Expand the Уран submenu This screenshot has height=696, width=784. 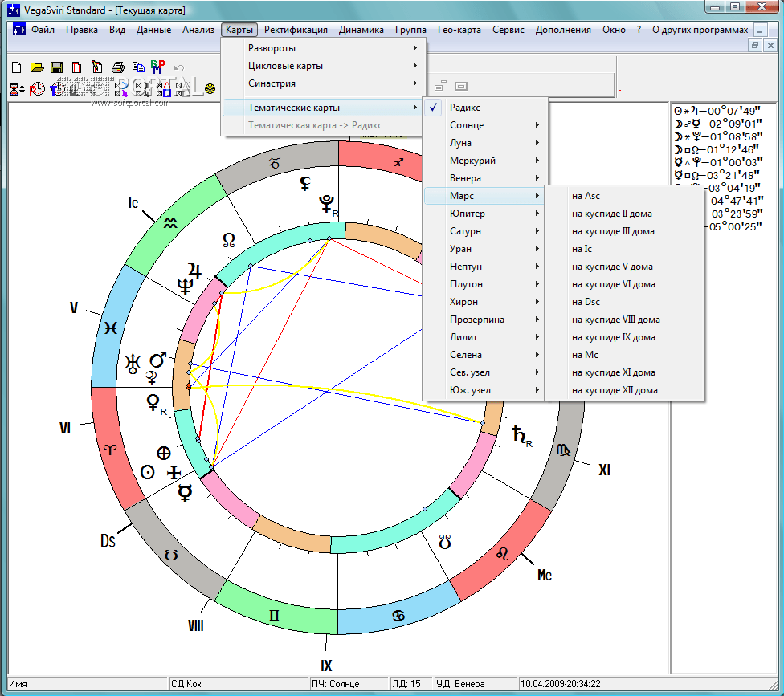tap(485, 248)
